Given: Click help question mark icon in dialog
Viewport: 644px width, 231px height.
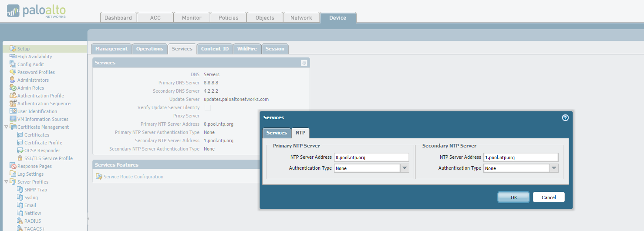Looking at the screenshot, I should (565, 117).
